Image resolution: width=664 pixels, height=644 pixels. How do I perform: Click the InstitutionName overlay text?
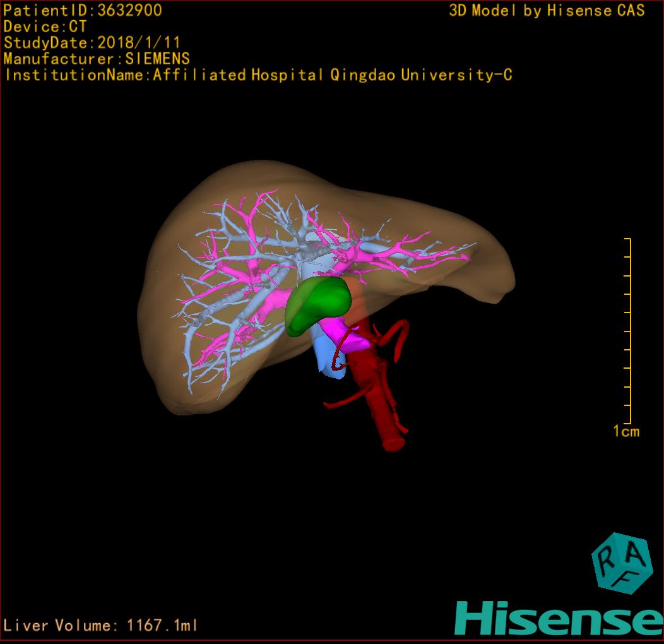[258, 75]
